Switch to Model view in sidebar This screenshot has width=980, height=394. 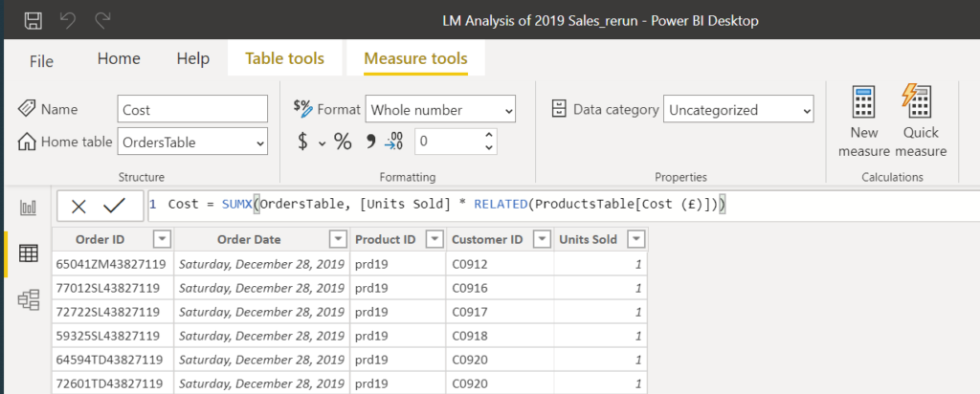(29, 299)
